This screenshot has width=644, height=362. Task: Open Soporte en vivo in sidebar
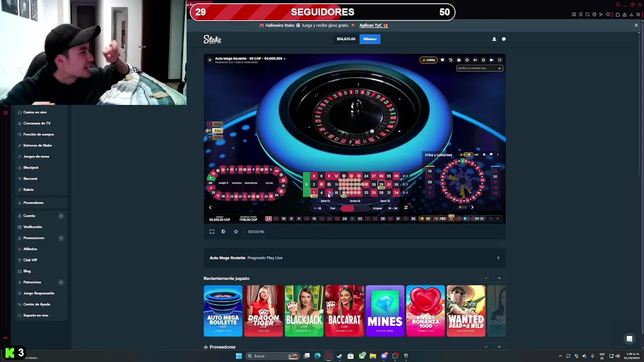pyautogui.click(x=36, y=315)
